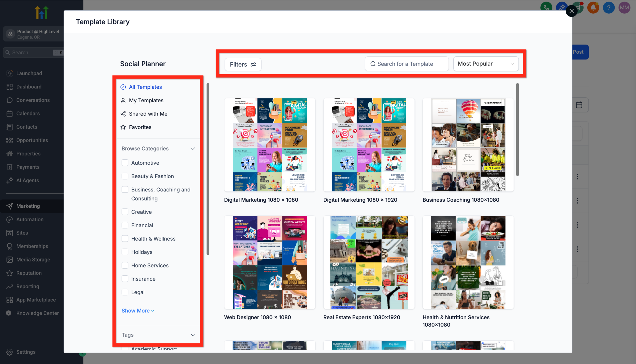Expand the Tags section
This screenshot has width=636, height=364.
pyautogui.click(x=193, y=334)
